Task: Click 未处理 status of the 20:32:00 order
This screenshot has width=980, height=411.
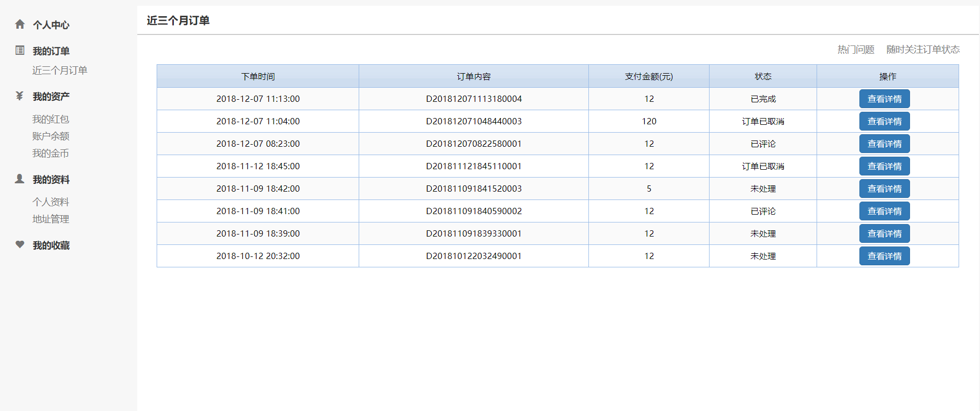Action: (763, 256)
